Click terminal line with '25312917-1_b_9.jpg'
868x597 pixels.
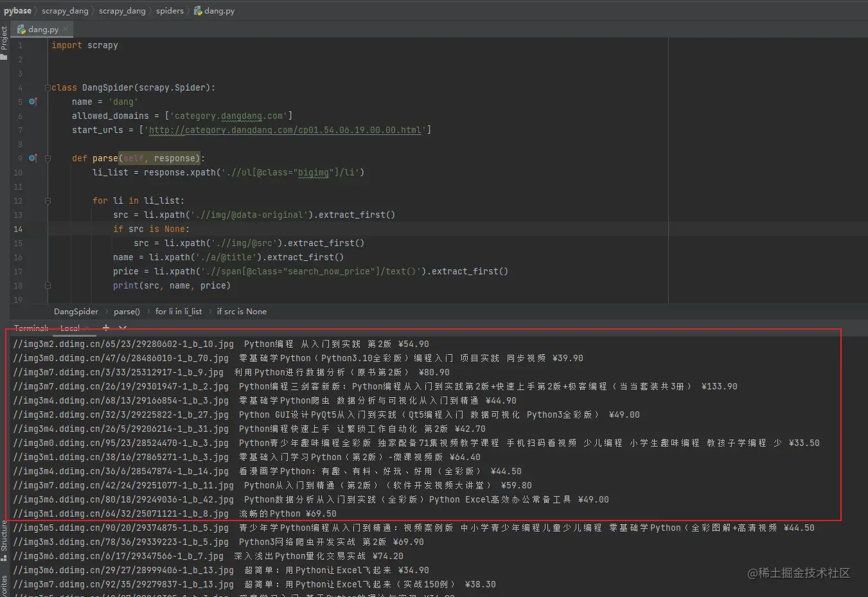pos(231,372)
